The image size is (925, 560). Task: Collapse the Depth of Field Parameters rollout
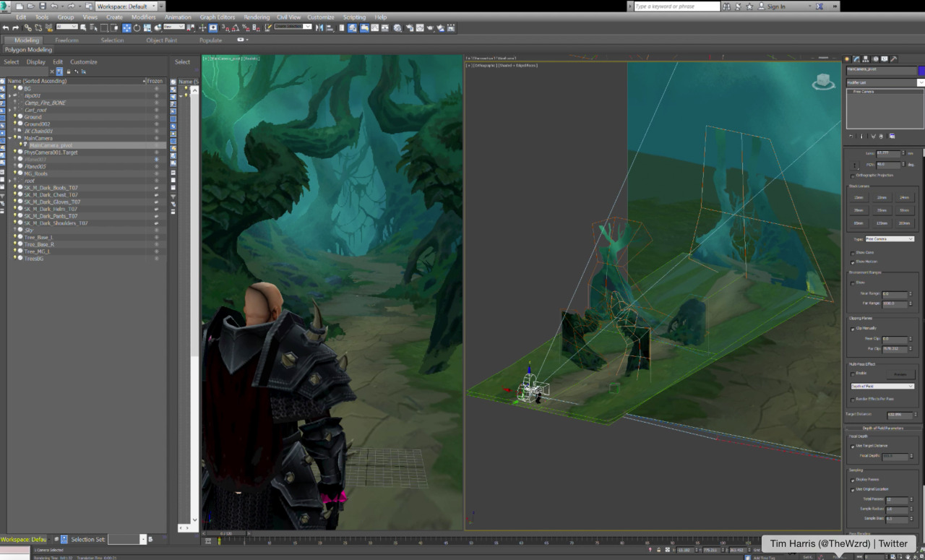pos(883,428)
